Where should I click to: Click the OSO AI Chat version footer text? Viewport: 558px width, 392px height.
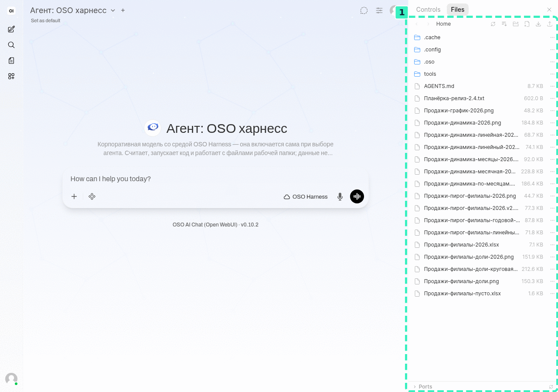tap(215, 225)
